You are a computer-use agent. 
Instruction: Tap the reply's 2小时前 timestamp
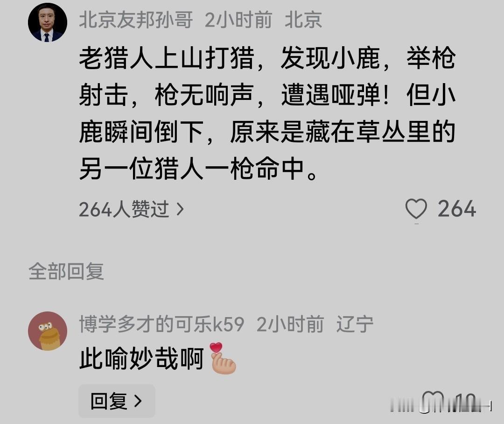290,324
